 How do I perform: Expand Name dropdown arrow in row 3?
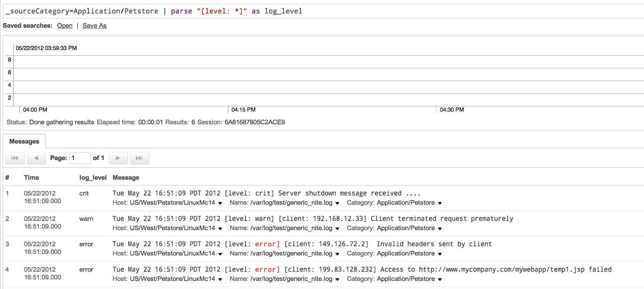(337, 254)
